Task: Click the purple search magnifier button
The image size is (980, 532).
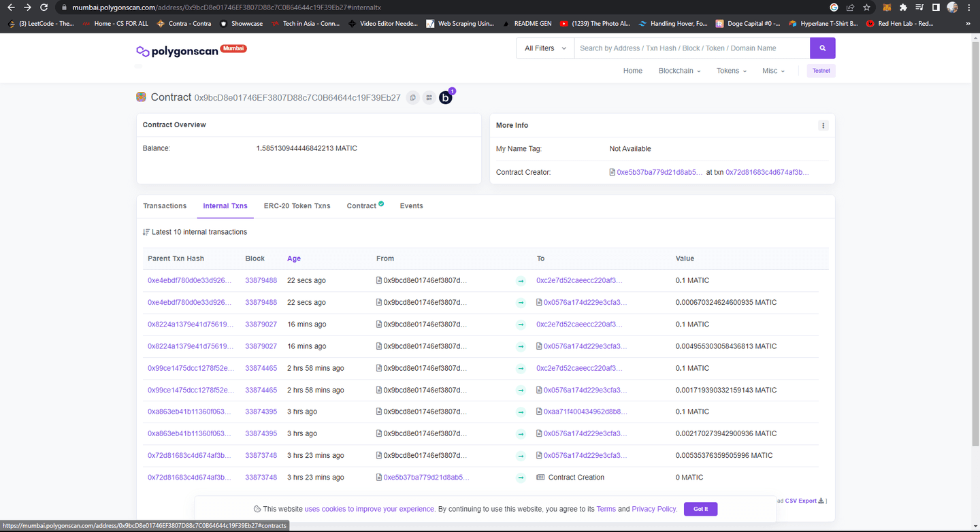Action: point(822,48)
